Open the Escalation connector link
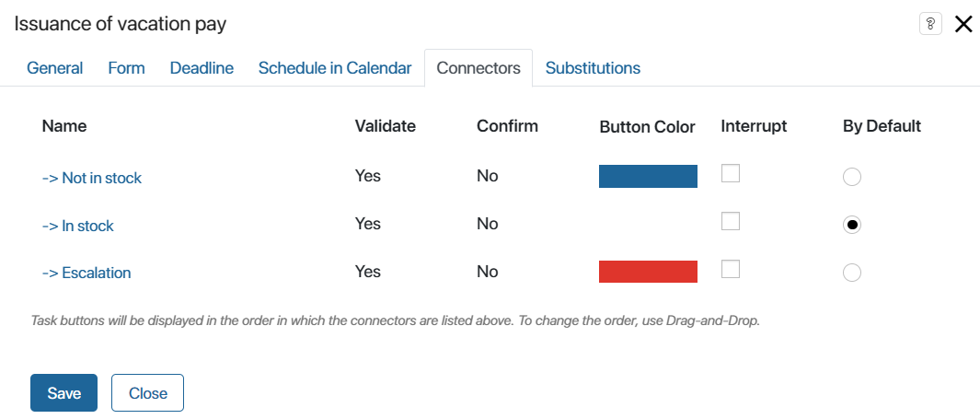This screenshot has height=419, width=980. 86,274
